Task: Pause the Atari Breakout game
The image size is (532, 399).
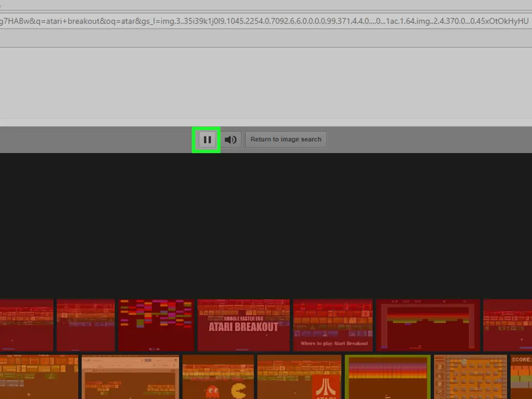Action: tap(207, 139)
